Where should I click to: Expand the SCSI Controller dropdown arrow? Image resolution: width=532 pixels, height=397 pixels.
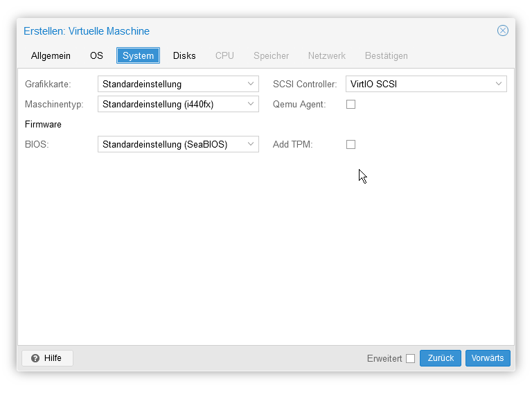[x=499, y=84]
